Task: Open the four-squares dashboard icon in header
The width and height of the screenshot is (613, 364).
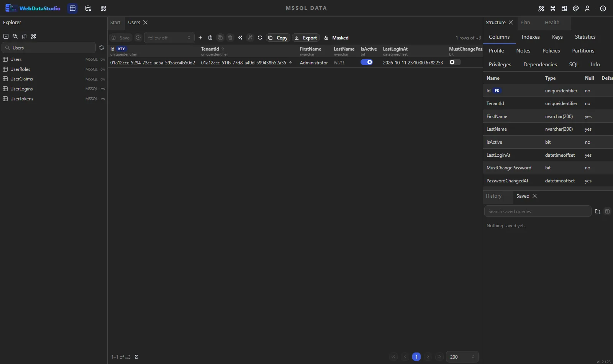Action: (x=103, y=8)
